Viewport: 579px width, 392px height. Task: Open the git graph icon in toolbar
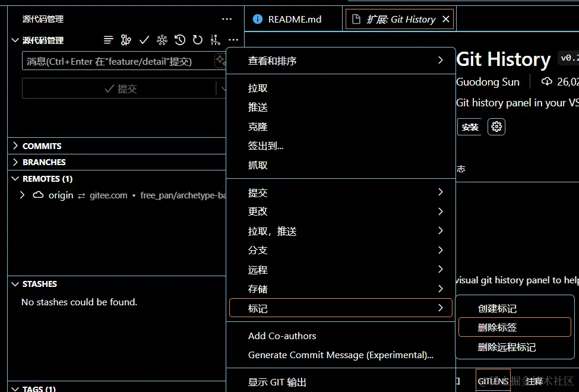pos(216,40)
